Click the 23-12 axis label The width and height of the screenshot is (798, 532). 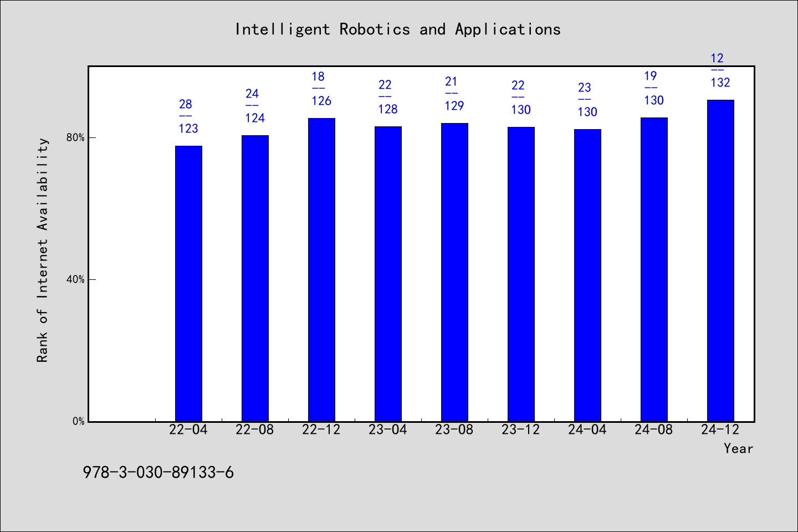point(521,429)
